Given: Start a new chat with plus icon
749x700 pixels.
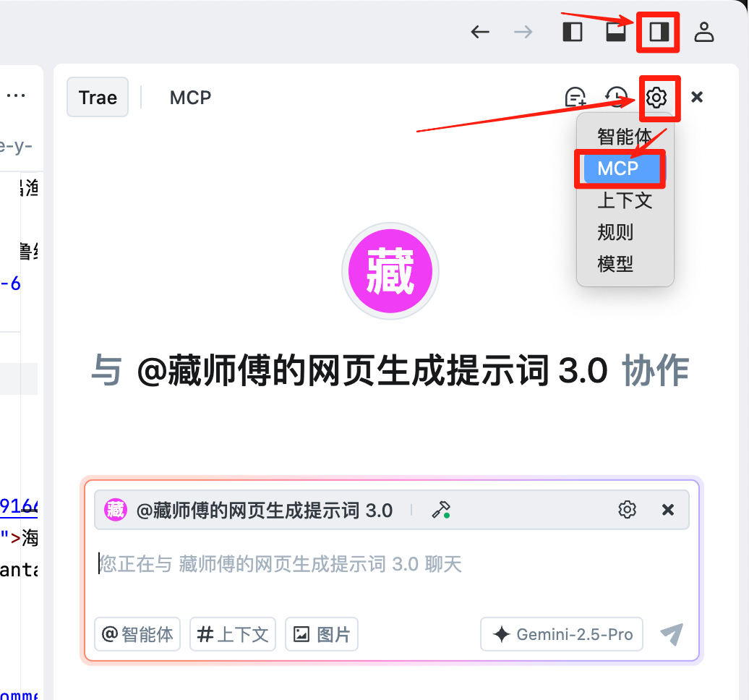Looking at the screenshot, I should (575, 97).
